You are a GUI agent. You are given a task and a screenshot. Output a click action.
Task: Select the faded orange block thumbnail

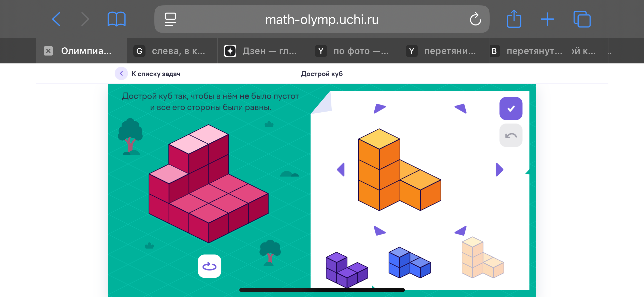pos(482,258)
